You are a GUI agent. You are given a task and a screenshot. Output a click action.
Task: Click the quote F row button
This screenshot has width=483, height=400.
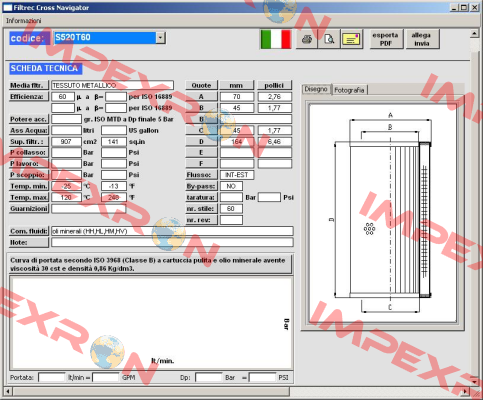pyautogui.click(x=201, y=164)
